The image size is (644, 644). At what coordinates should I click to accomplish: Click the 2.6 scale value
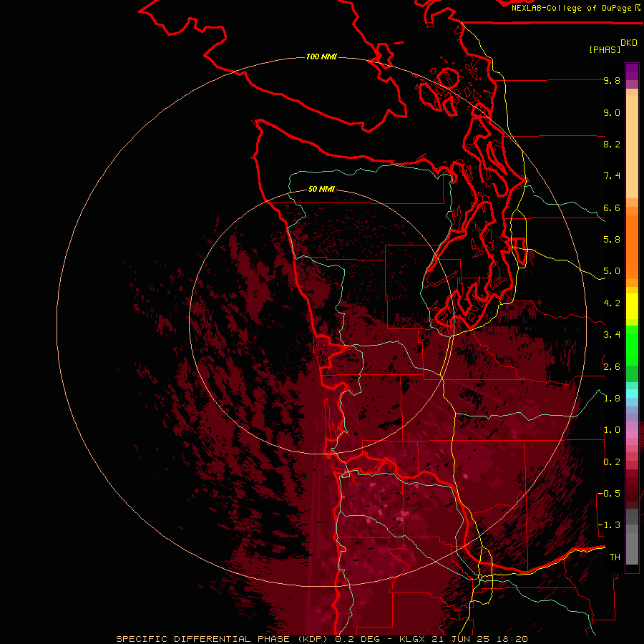tap(612, 367)
